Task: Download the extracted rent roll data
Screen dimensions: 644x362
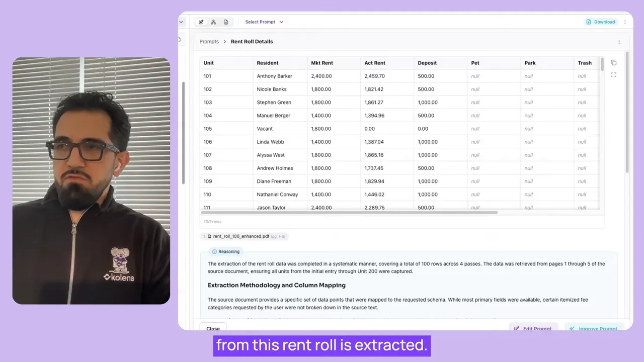Action: coord(601,22)
